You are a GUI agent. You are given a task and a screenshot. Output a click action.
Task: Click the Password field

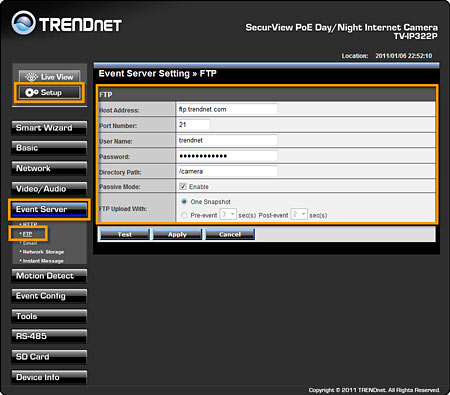(x=227, y=156)
